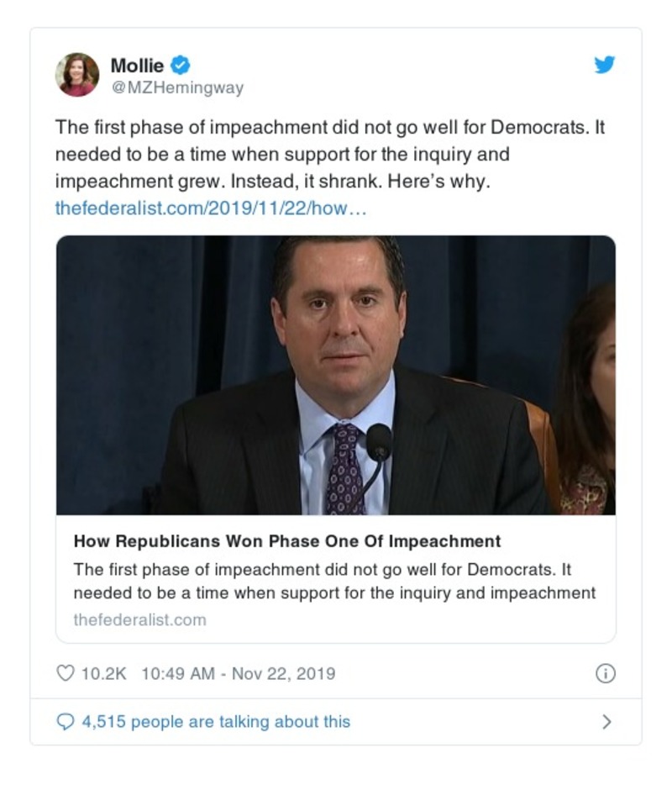Image resolution: width=672 pixels, height=785 pixels.
Task: Open the thefederalist.com/2019/11/22/how… link
Action: coord(211,208)
